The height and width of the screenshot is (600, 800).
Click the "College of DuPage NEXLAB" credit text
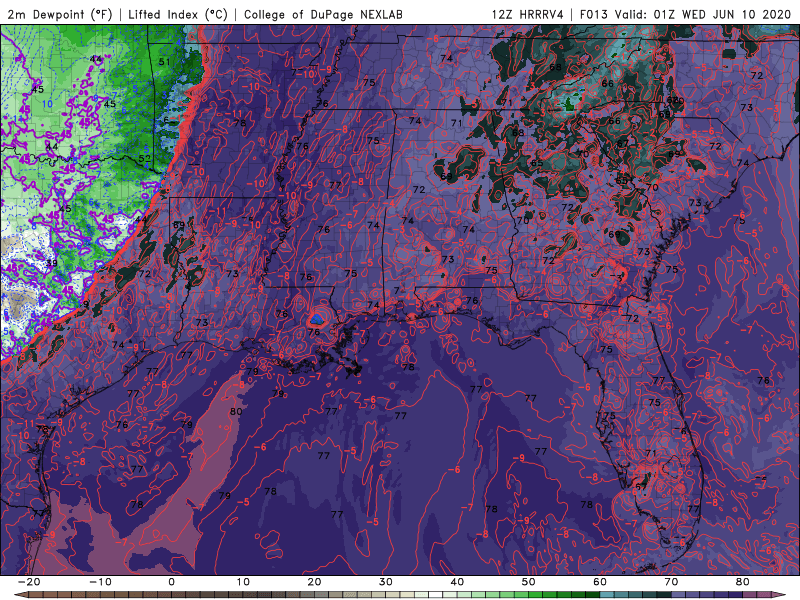323,15
